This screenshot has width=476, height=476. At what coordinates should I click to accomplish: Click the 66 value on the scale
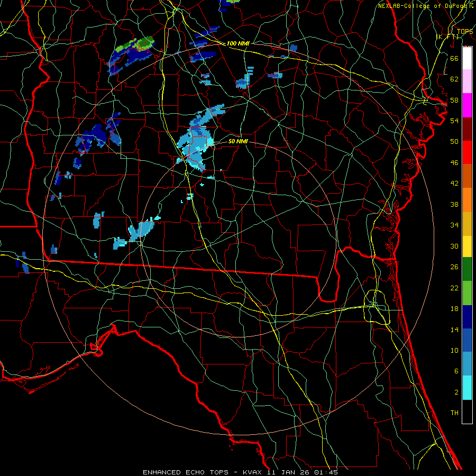(x=454, y=58)
